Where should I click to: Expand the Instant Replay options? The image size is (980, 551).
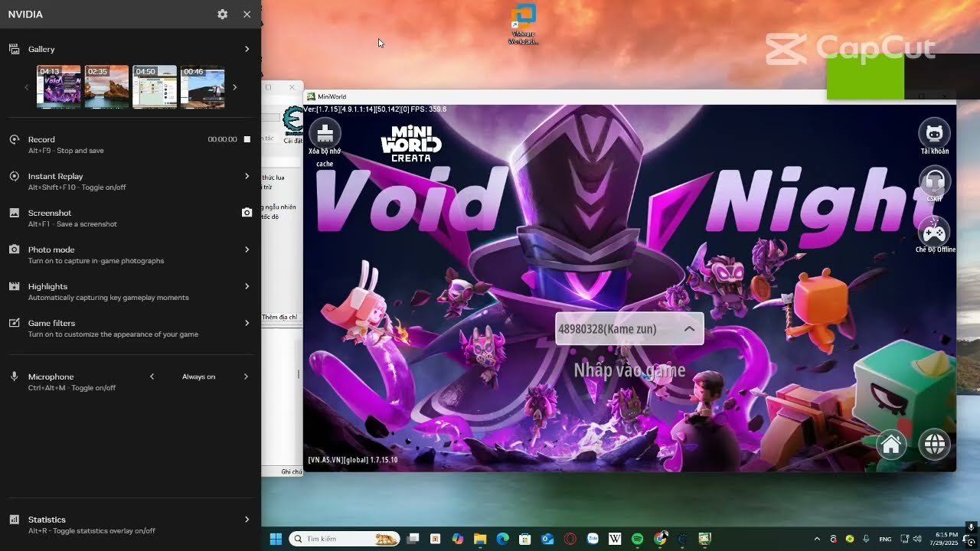tap(247, 176)
